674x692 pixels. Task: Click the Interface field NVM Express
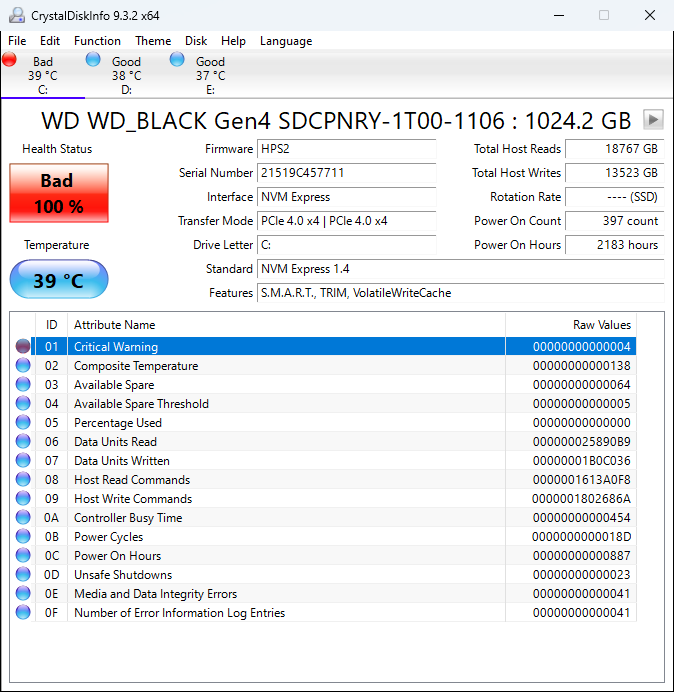[346, 197]
